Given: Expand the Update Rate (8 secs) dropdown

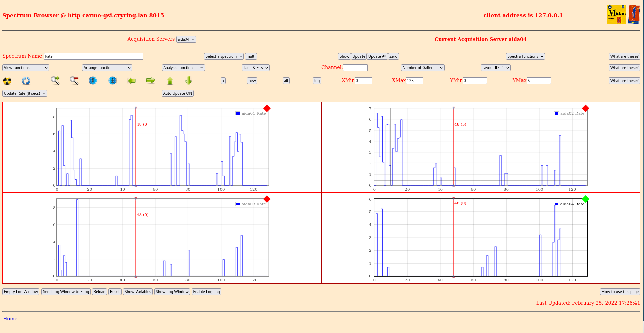Looking at the screenshot, I should pyautogui.click(x=25, y=93).
